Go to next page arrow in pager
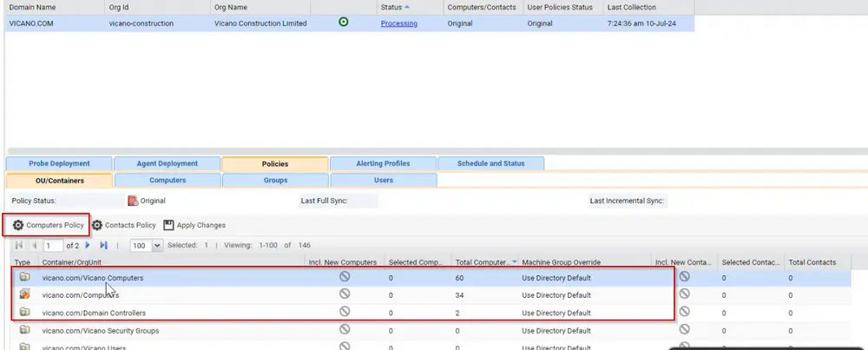This screenshot has width=868, height=350. coord(88,245)
